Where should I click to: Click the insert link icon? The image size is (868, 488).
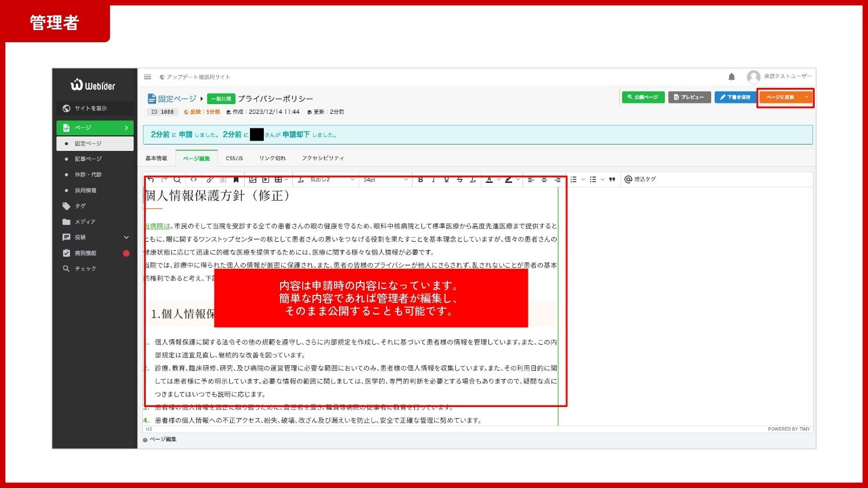coord(210,180)
